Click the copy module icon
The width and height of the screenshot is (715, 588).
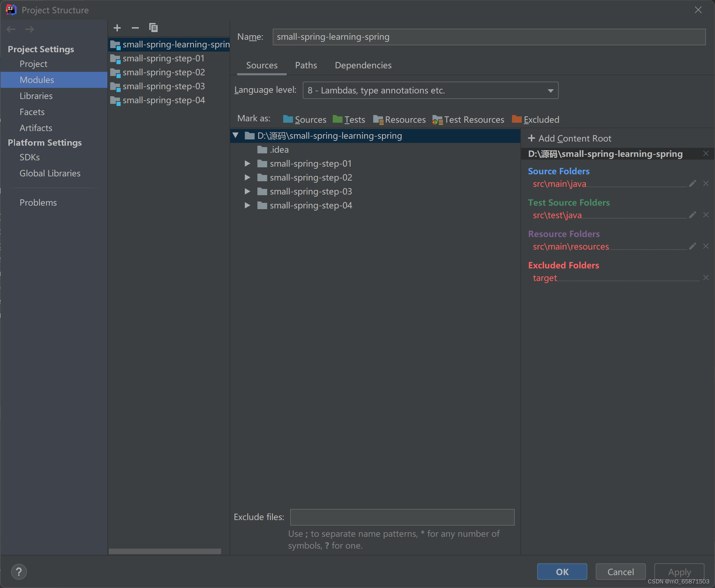click(153, 28)
